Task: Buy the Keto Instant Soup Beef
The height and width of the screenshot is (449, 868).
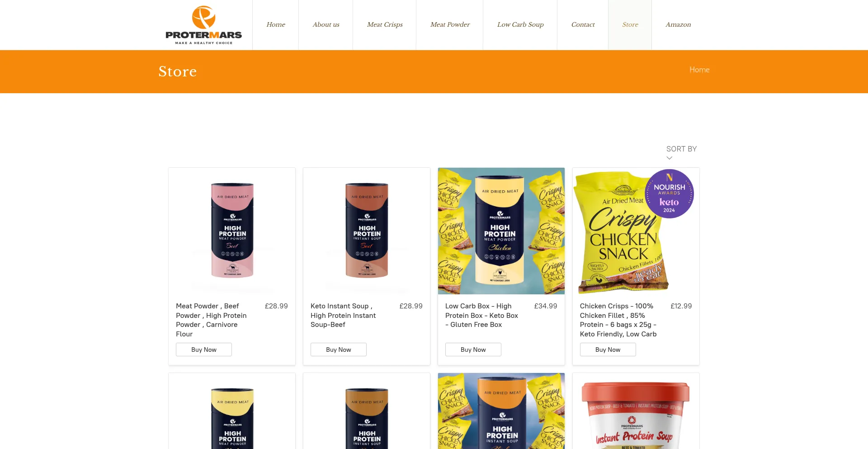Action: click(x=339, y=350)
